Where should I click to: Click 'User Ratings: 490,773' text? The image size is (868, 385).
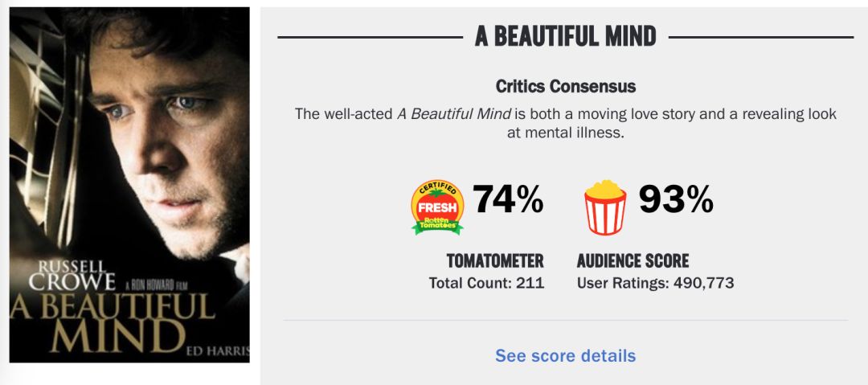pos(655,283)
